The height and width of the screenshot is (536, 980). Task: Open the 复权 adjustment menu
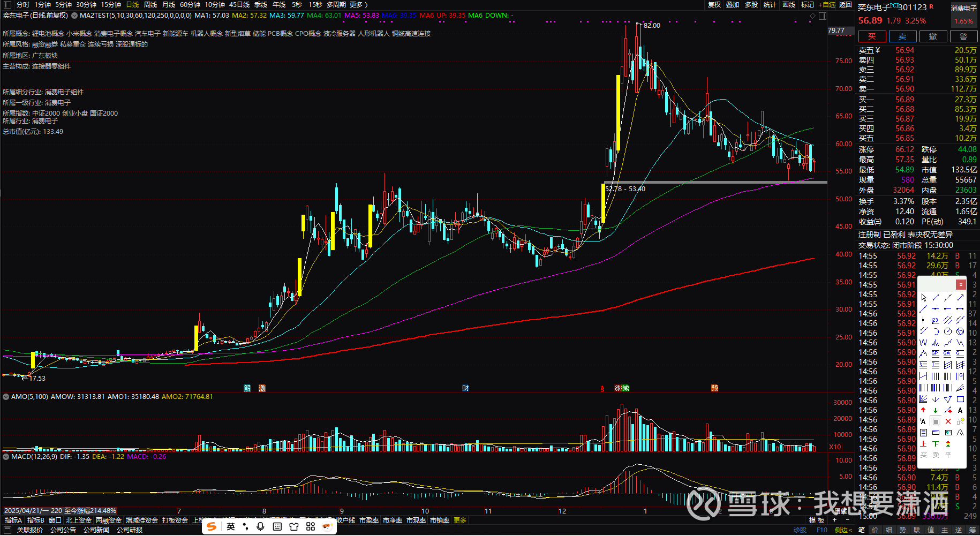(x=714, y=5)
